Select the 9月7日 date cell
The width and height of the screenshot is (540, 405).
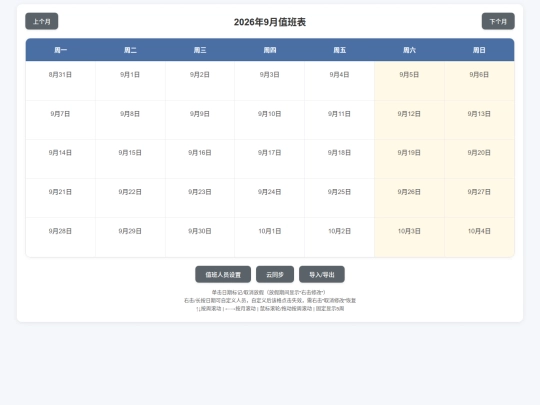pos(61,120)
